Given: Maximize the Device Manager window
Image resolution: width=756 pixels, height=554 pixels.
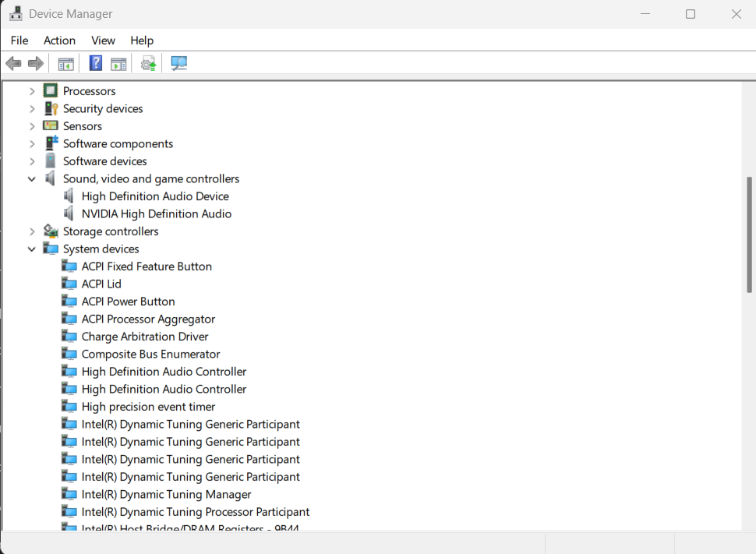Looking at the screenshot, I should click(691, 14).
